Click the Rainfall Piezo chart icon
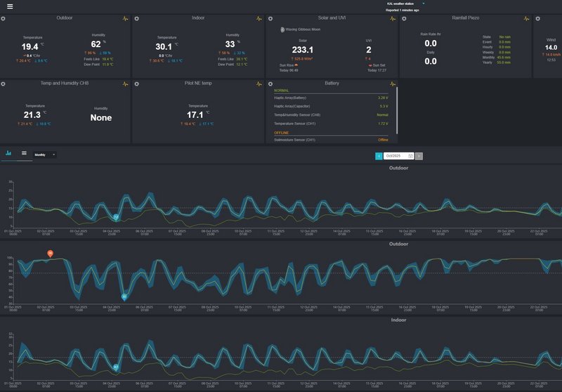562x392 pixels. (x=525, y=18)
